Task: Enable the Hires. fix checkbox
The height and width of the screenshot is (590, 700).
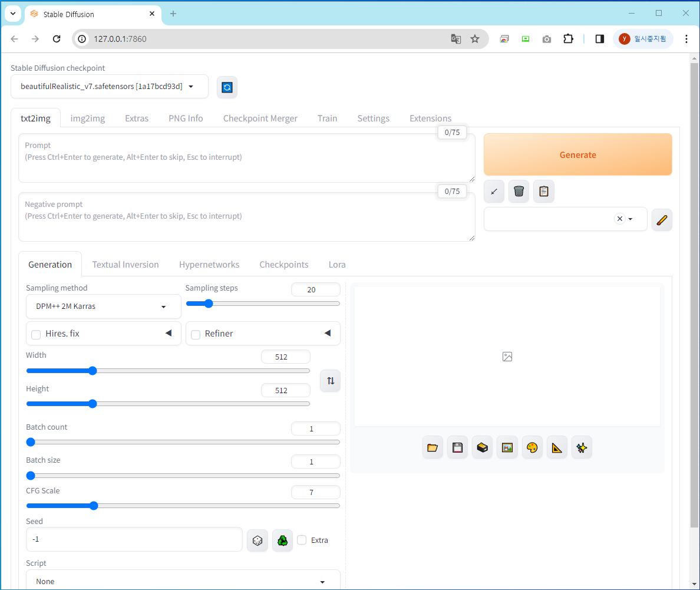Action: click(x=36, y=335)
